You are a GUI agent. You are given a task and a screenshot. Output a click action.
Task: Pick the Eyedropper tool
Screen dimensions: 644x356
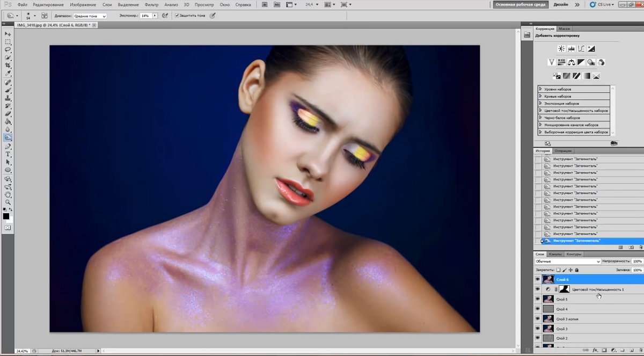click(8, 73)
